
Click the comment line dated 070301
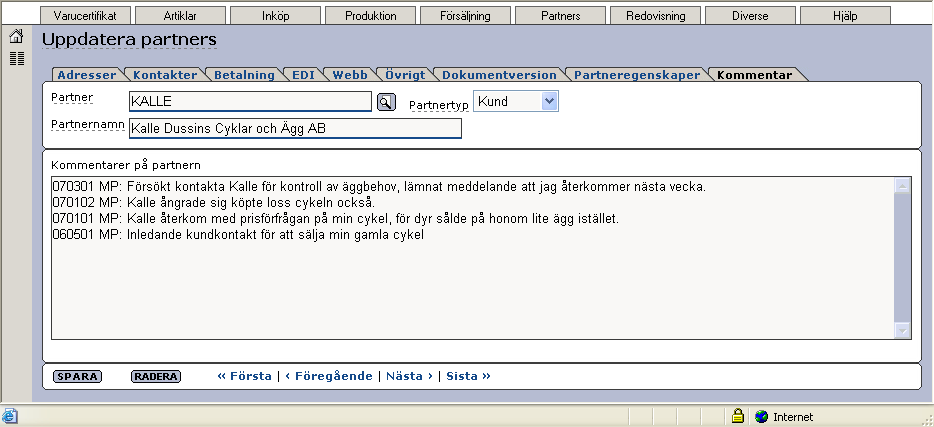click(379, 187)
